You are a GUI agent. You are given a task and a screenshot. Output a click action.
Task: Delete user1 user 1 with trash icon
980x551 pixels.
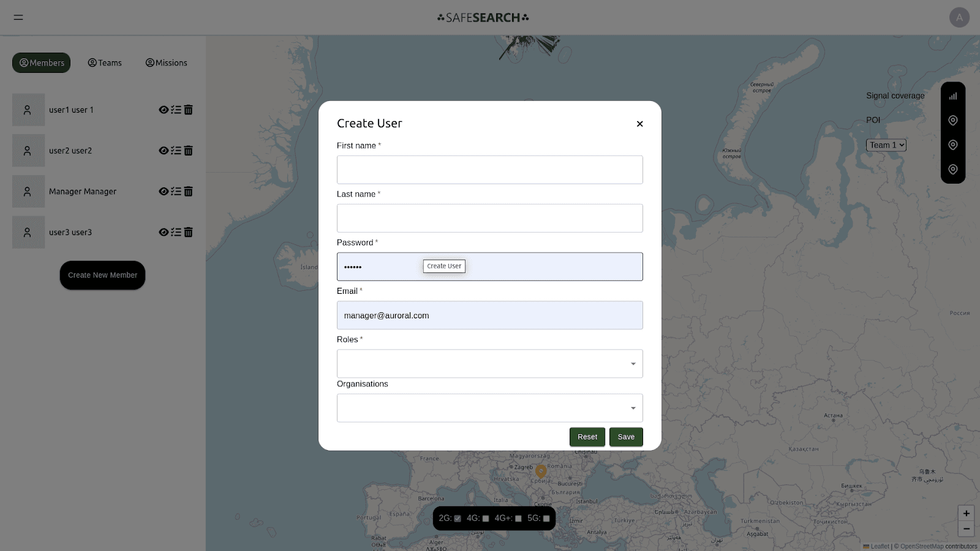click(189, 110)
